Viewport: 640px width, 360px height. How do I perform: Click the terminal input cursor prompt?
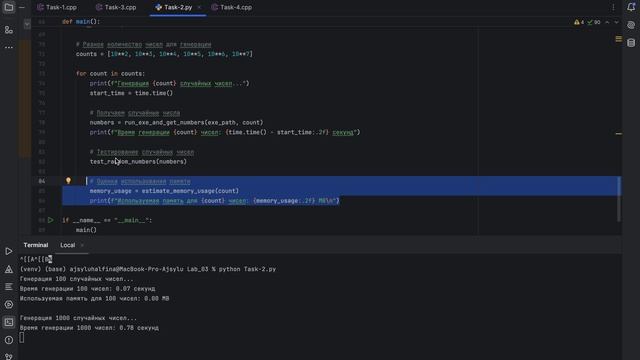point(22,338)
